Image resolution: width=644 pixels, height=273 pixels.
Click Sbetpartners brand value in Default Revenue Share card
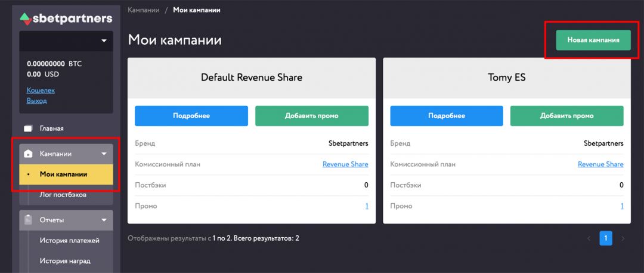[348, 143]
